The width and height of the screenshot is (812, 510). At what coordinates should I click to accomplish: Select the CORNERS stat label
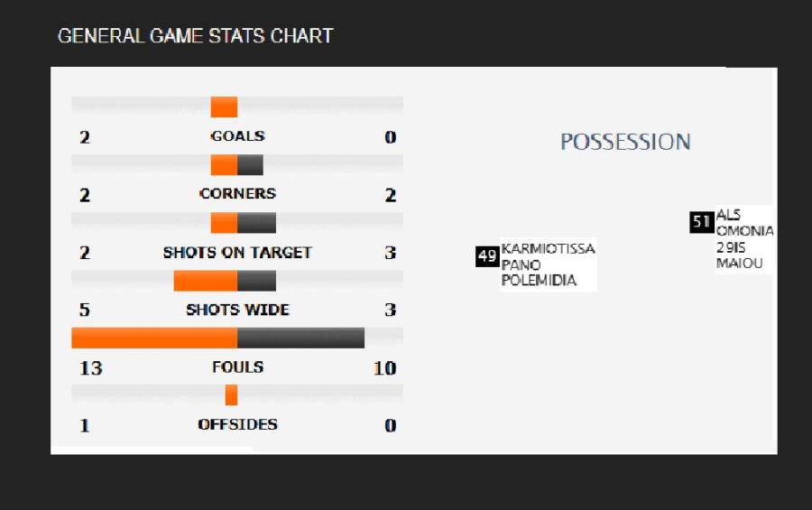pos(237,193)
